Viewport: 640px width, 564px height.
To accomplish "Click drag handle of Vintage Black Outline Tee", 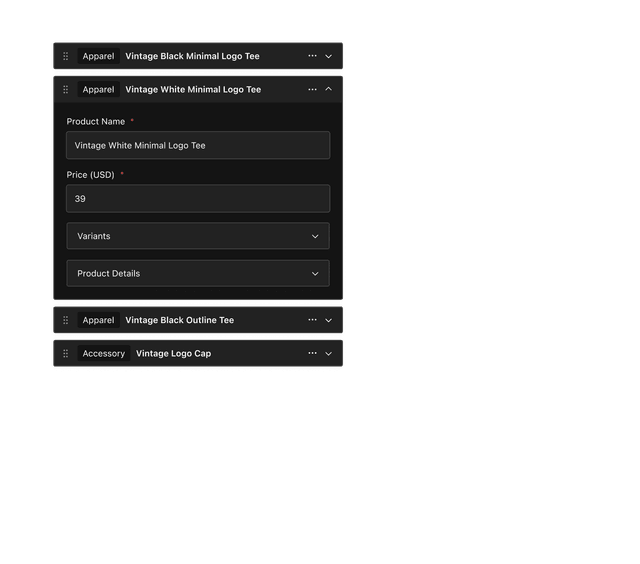I will coord(66,321).
